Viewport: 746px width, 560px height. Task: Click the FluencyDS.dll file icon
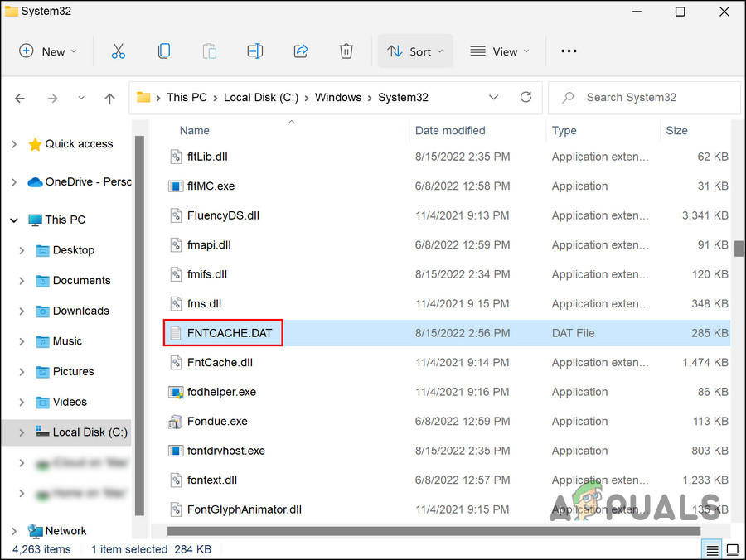point(176,216)
